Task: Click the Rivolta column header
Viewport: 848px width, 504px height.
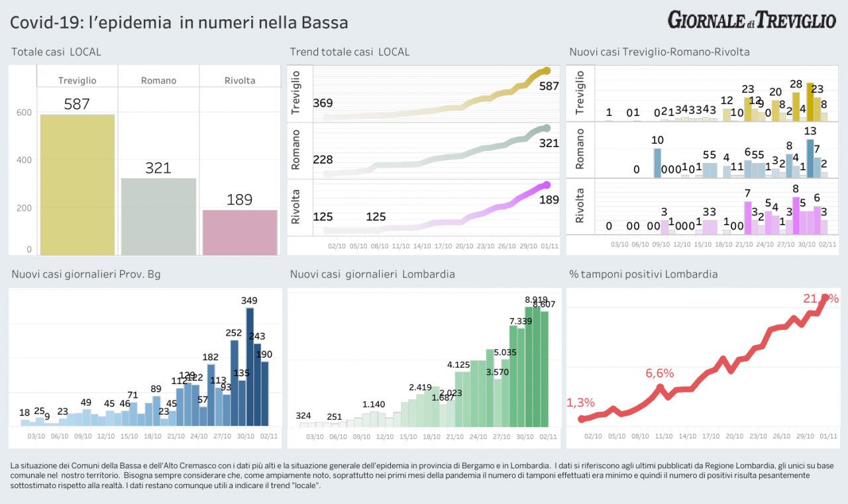Action: click(x=239, y=80)
